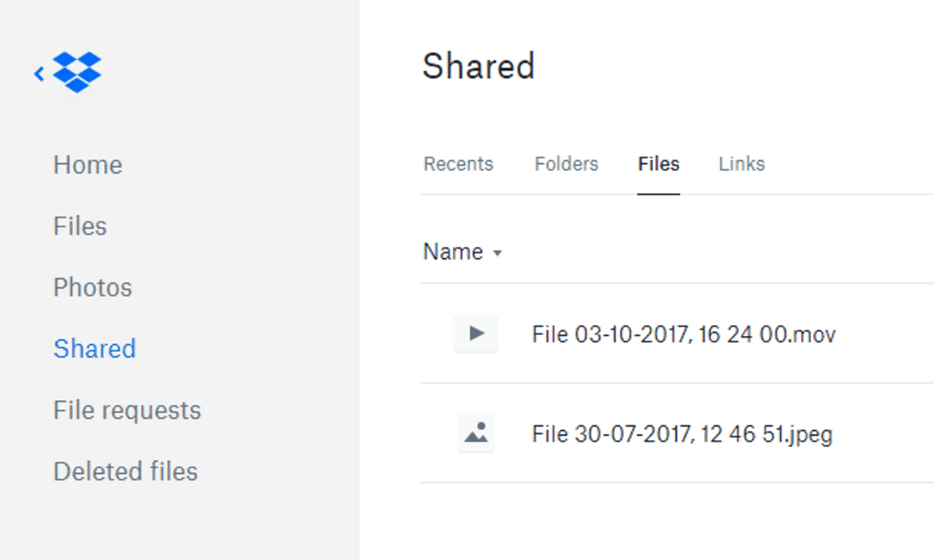Open the Photos section
Screen dimensions: 934x560
[92, 287]
